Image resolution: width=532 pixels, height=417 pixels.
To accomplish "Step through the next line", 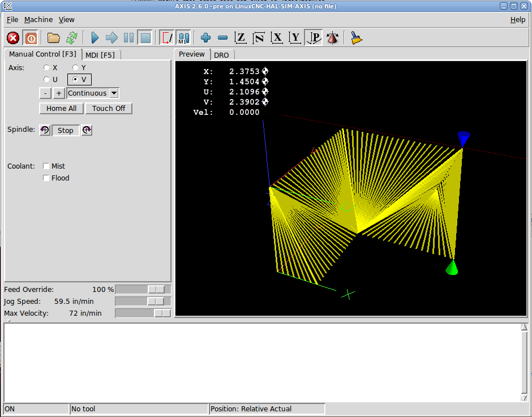I will [x=111, y=38].
